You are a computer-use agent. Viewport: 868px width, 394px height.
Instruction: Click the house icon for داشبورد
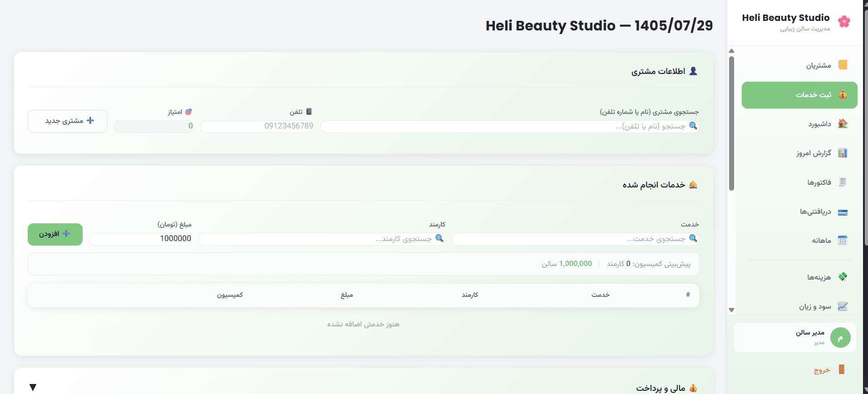[x=843, y=123]
